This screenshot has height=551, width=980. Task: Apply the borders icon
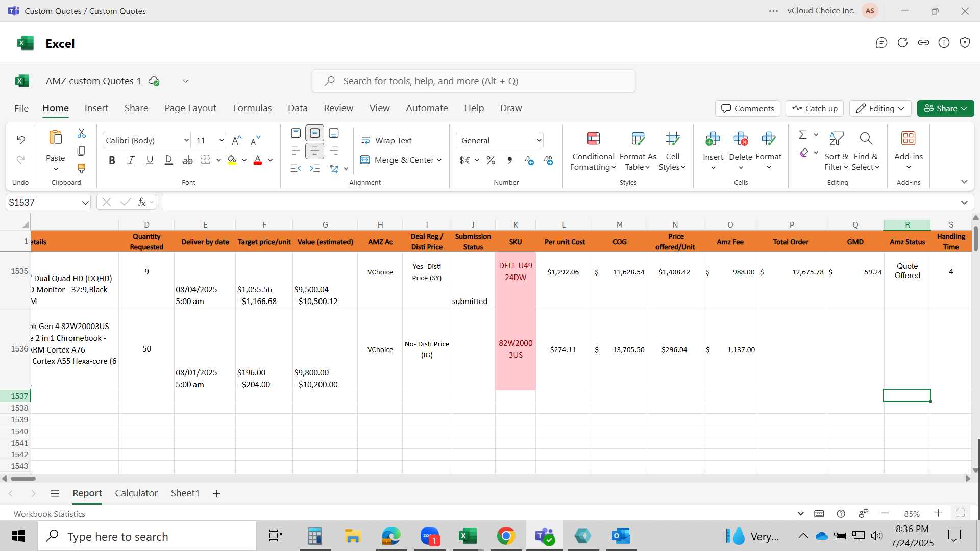click(x=206, y=160)
